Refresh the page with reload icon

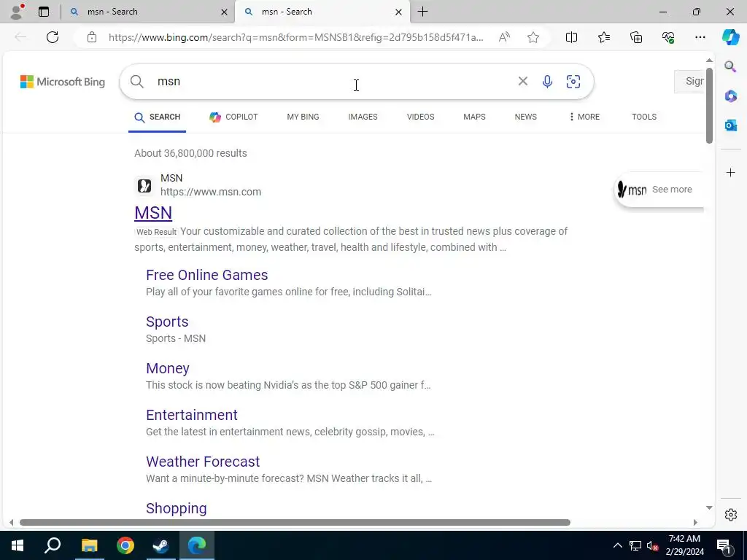(x=53, y=37)
